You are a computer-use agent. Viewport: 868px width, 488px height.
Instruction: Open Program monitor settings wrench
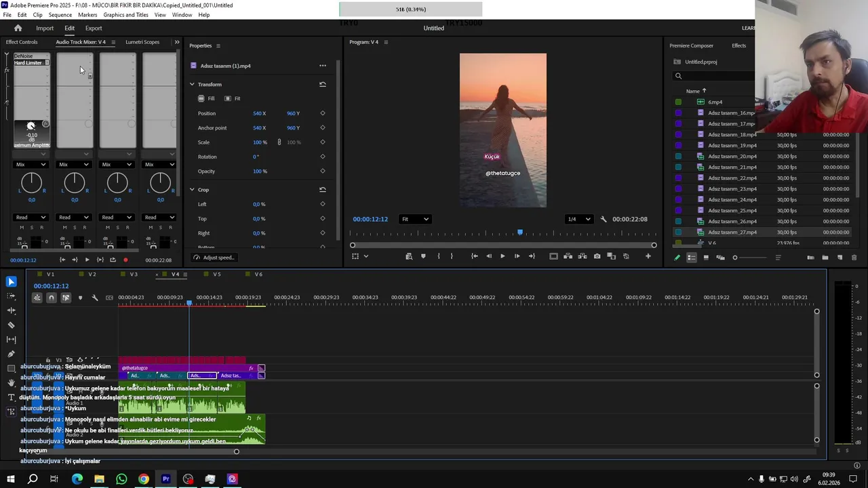coord(604,219)
